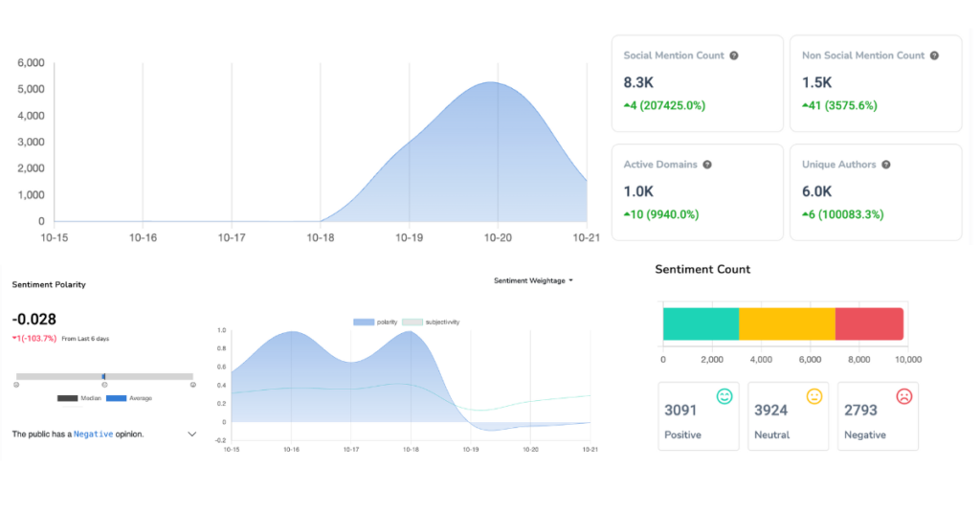Open the Sentiment Weightage dropdown
Viewport: 980px width, 512px height.
[533, 280]
